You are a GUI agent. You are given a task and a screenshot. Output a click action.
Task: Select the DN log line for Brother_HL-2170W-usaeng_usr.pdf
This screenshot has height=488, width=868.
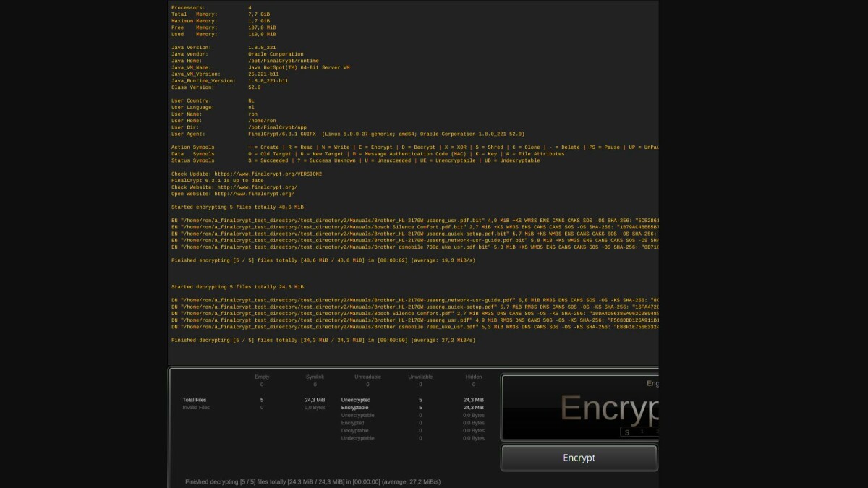414,320
